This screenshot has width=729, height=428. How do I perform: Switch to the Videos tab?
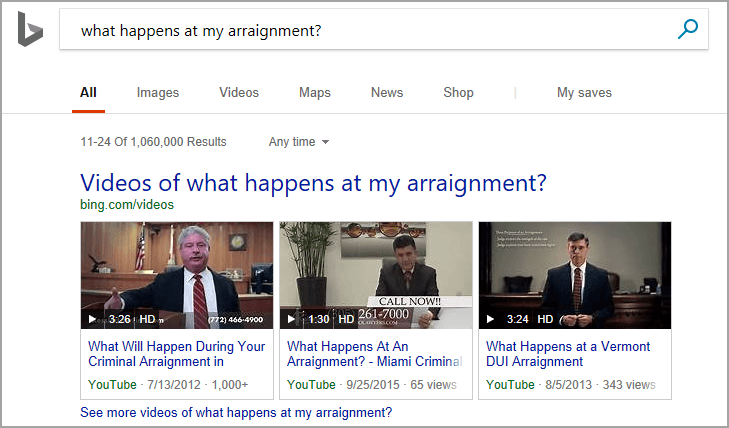[239, 92]
